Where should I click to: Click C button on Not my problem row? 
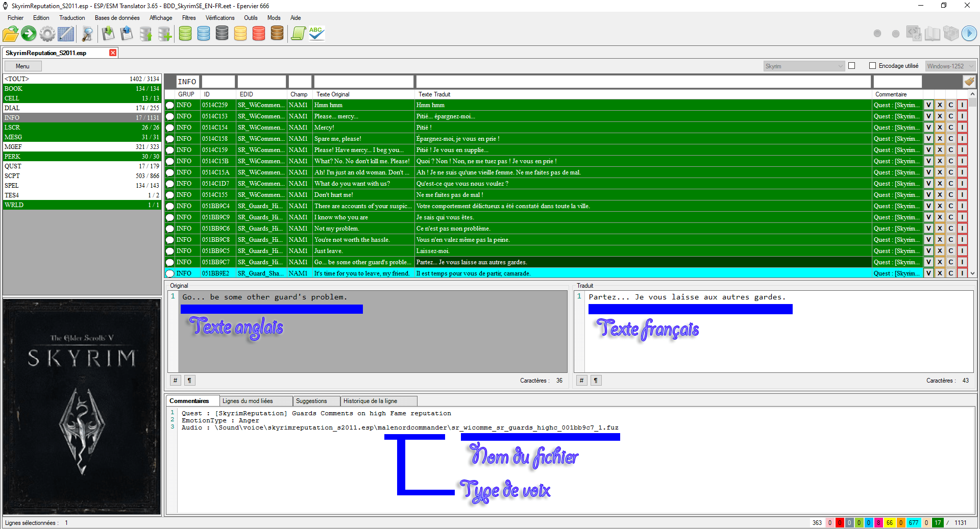pyautogui.click(x=951, y=229)
